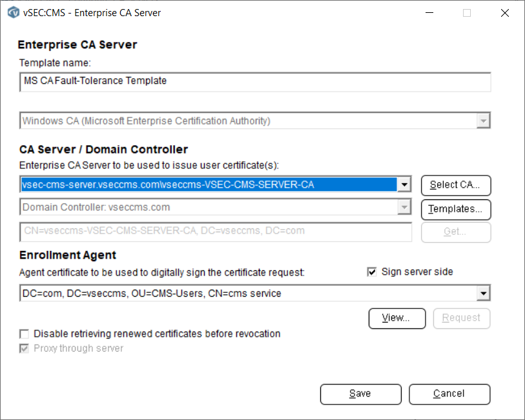The width and height of the screenshot is (525, 420).
Task: Open the Windows CA type combo box
Action: 480,121
